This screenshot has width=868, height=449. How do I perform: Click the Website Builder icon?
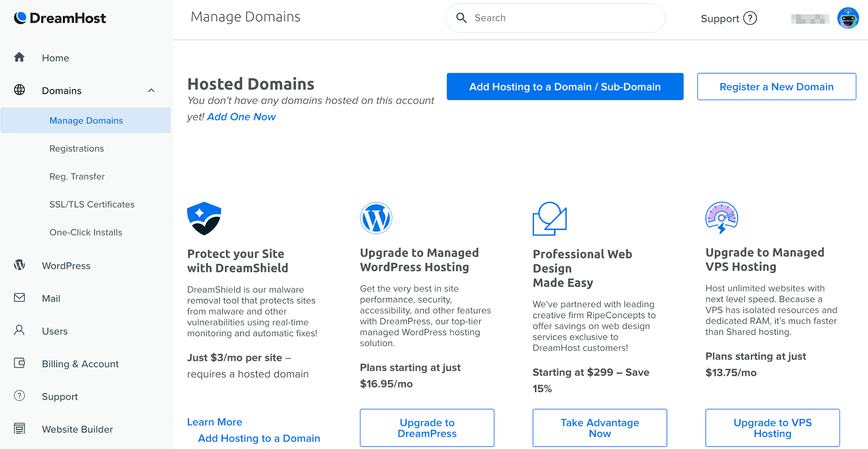point(19,429)
